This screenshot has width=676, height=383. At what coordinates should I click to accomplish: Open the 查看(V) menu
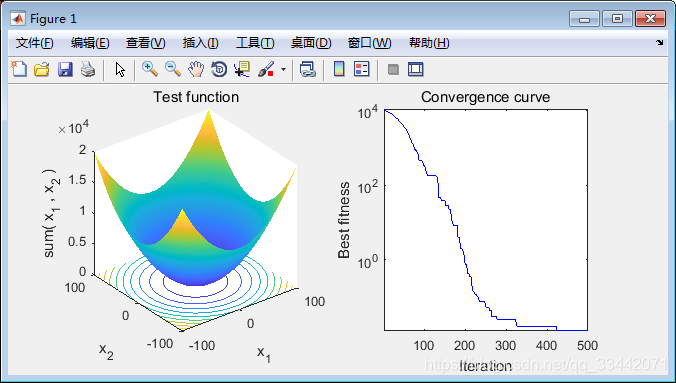[146, 43]
